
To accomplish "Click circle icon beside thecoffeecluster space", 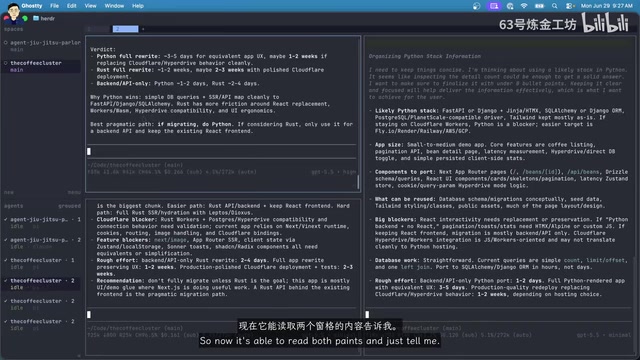I will (x=6, y=63).
